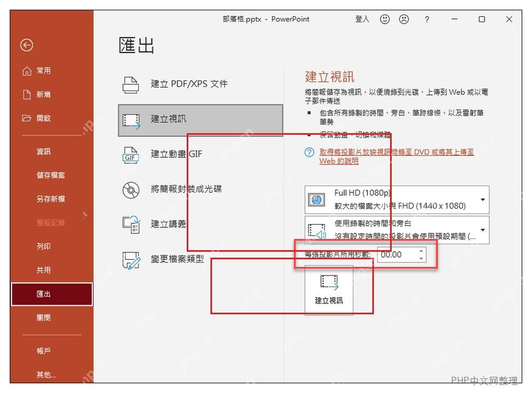Select 將簡報封裝成光碟 option
The height and width of the screenshot is (393, 532).
201,190
